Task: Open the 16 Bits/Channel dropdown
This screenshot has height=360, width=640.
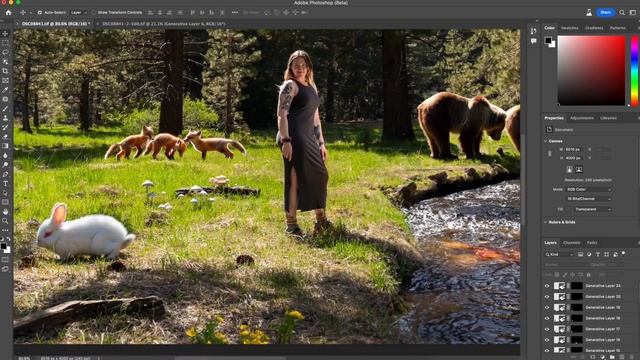Action: pos(589,199)
